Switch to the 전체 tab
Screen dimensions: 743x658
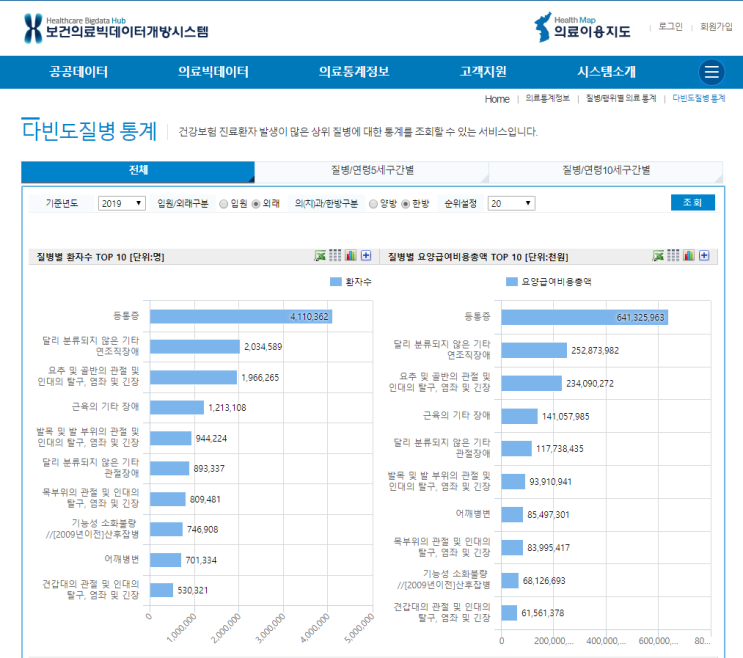(x=138, y=171)
